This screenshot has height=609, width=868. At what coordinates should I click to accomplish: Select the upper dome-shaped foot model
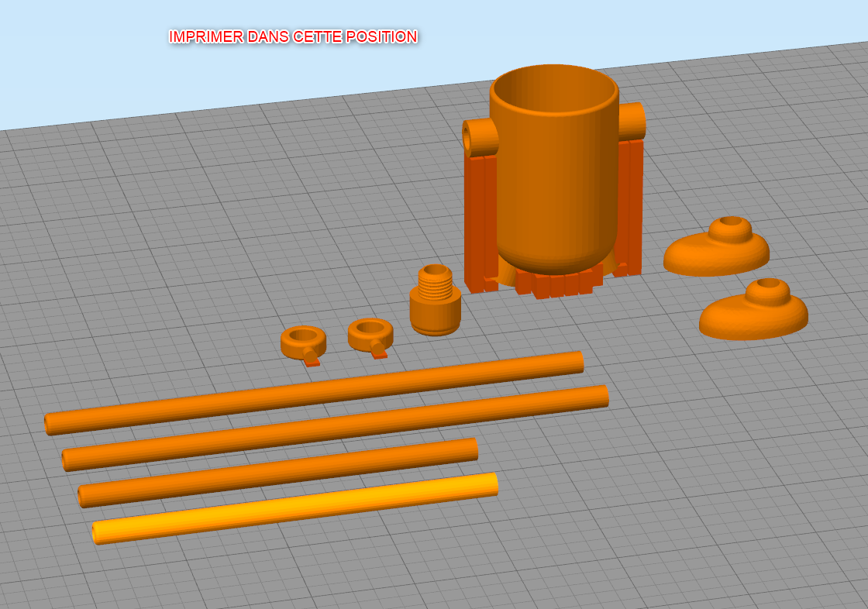click(x=716, y=247)
